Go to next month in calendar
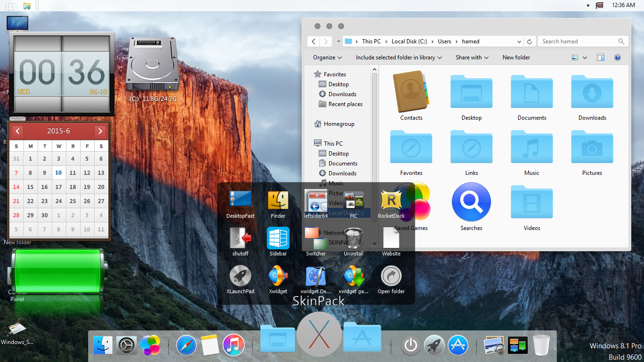 click(x=100, y=131)
